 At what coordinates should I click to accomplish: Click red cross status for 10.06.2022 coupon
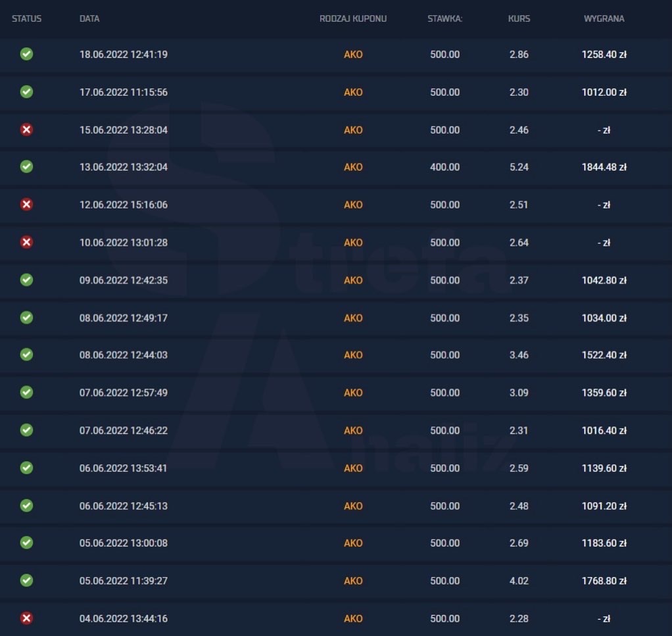26,242
